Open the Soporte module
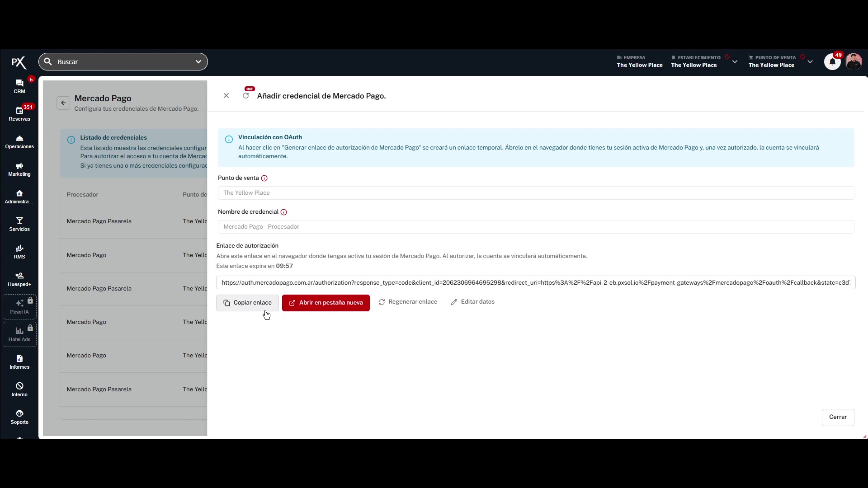868x488 pixels. coord(19,418)
